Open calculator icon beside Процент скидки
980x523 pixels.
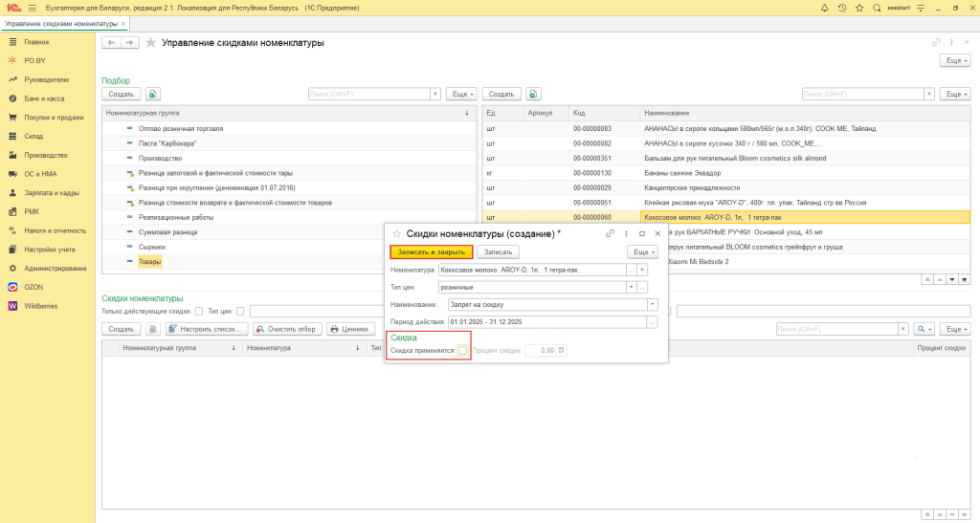[x=561, y=350]
